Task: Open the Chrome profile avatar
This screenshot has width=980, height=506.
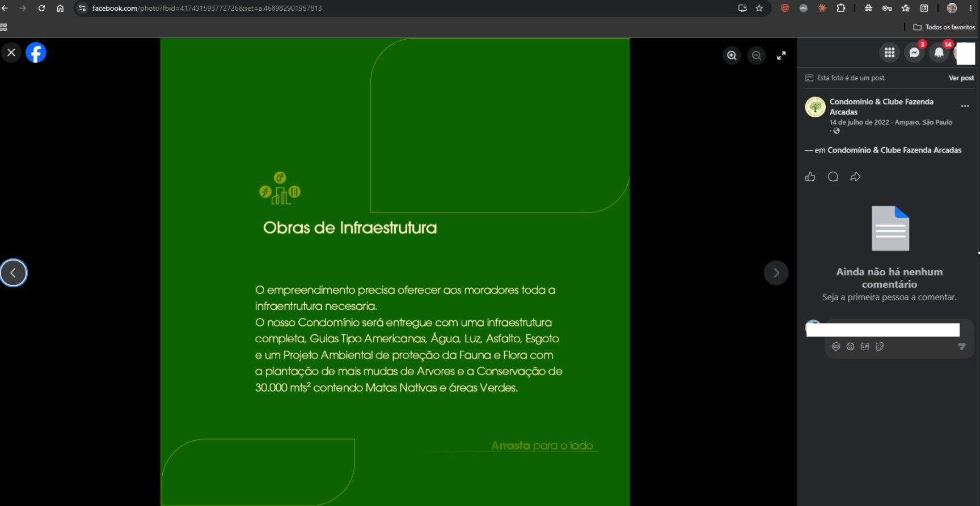Action: tap(952, 8)
